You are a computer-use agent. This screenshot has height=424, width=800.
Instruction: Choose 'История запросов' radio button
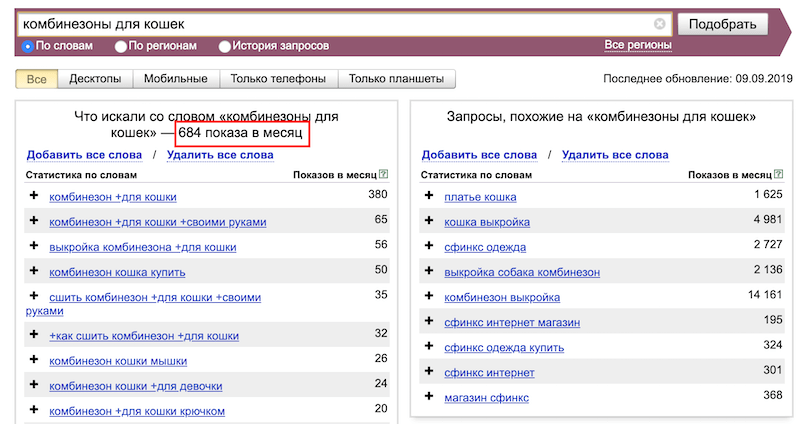[x=224, y=46]
